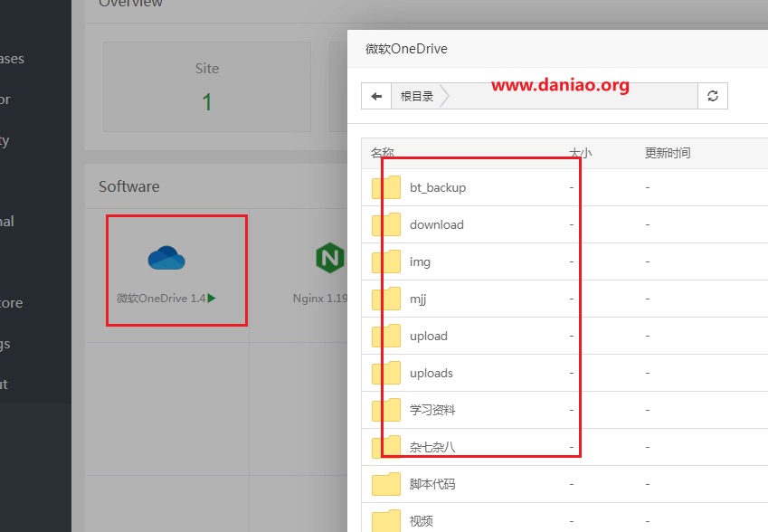Click the green play triangle beside OneDrive 1.4
The width and height of the screenshot is (768, 532).
click(x=212, y=298)
